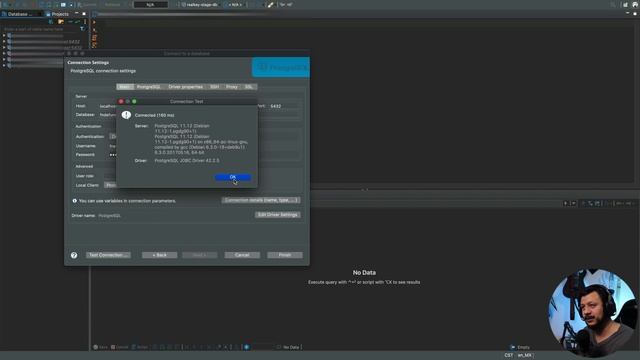Click the Empty indicator in the results bar

click(x=520, y=347)
